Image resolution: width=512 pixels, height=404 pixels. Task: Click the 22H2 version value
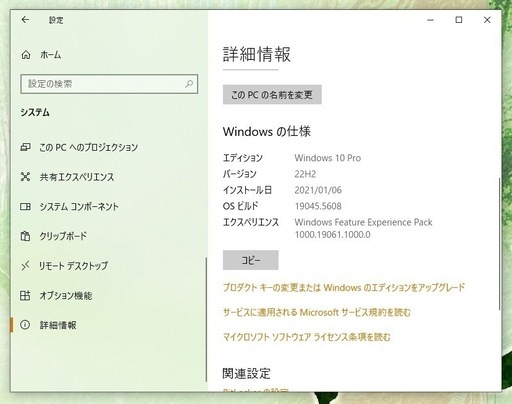(x=305, y=174)
